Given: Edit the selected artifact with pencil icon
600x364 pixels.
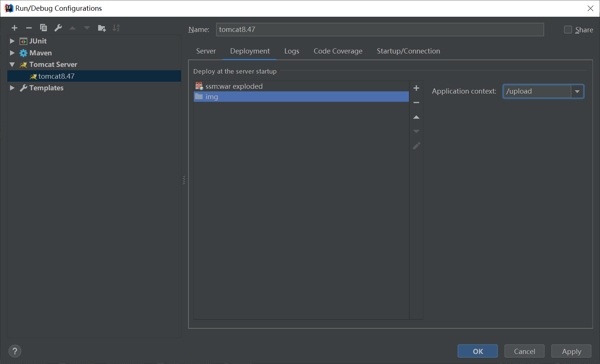Looking at the screenshot, I should coord(416,146).
